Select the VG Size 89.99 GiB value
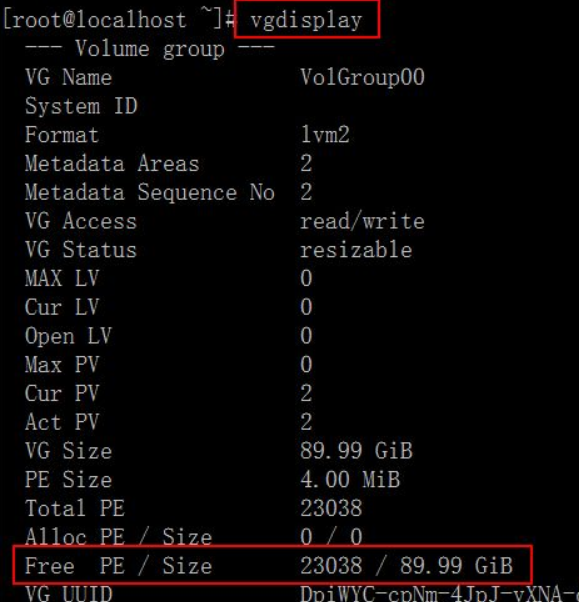The height and width of the screenshot is (602, 579). (356, 451)
